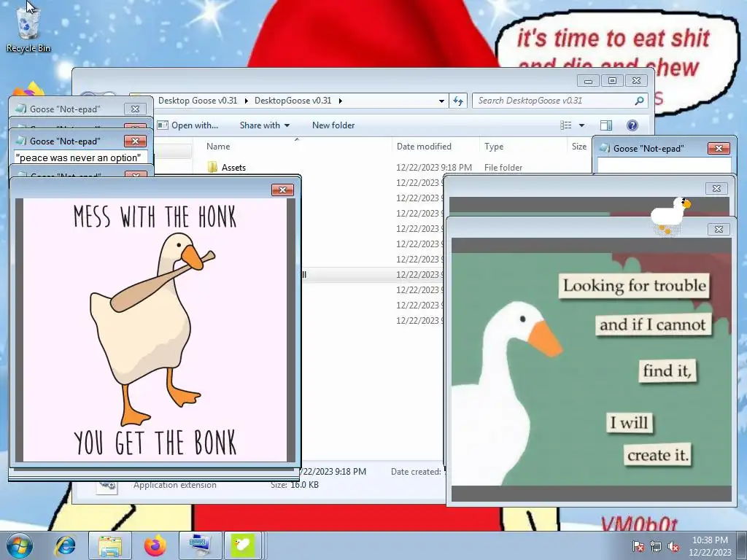Close the right-side Goose Not-epad window
Image resolution: width=747 pixels, height=560 pixels.
719,148
